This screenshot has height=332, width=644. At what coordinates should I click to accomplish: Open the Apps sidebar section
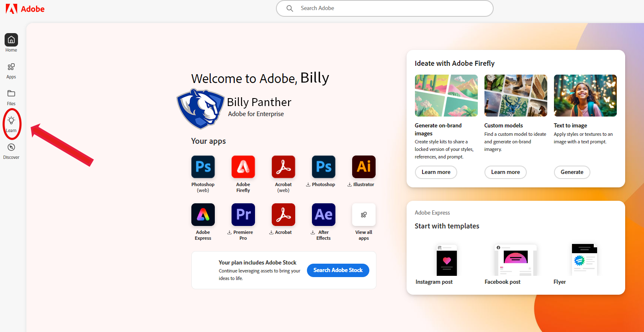(11, 67)
